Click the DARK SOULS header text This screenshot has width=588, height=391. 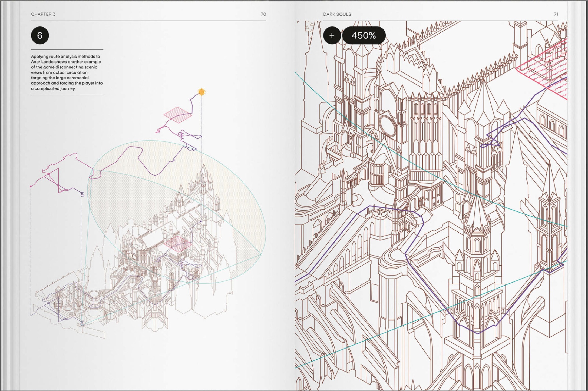pyautogui.click(x=337, y=14)
